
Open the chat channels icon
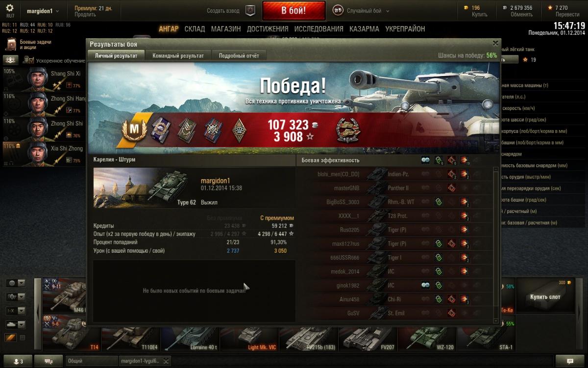coord(49,361)
